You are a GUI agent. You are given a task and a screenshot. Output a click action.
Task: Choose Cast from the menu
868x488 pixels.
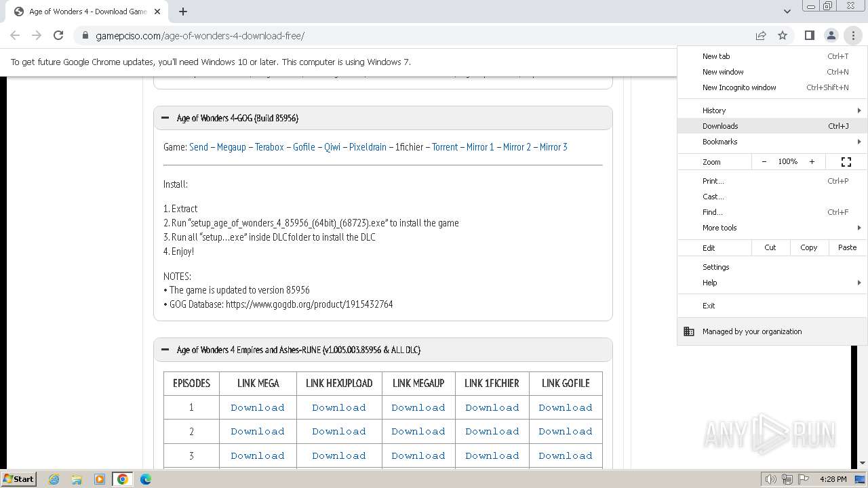point(772,197)
